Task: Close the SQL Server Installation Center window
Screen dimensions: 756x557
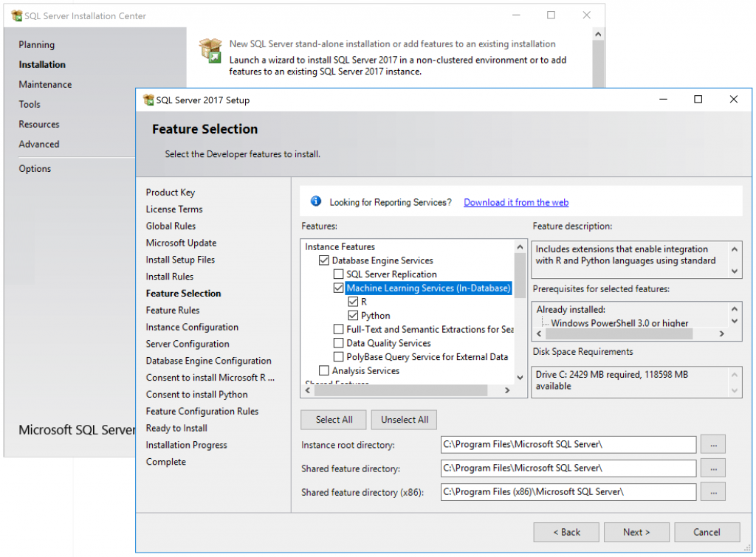Action: pos(586,15)
